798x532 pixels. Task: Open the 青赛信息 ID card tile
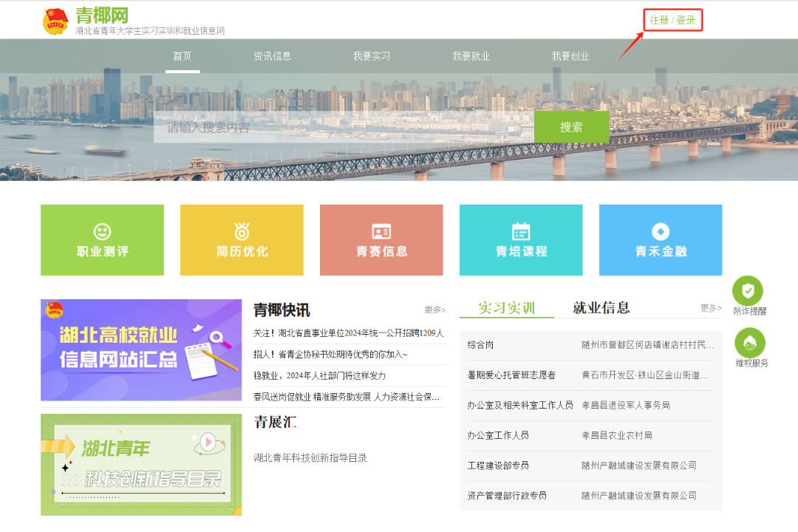pos(381,240)
